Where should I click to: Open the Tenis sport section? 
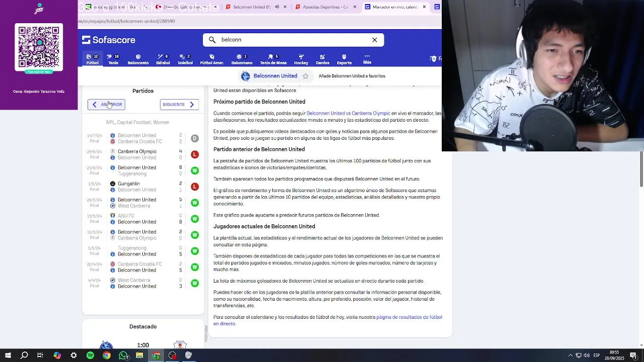point(113,59)
